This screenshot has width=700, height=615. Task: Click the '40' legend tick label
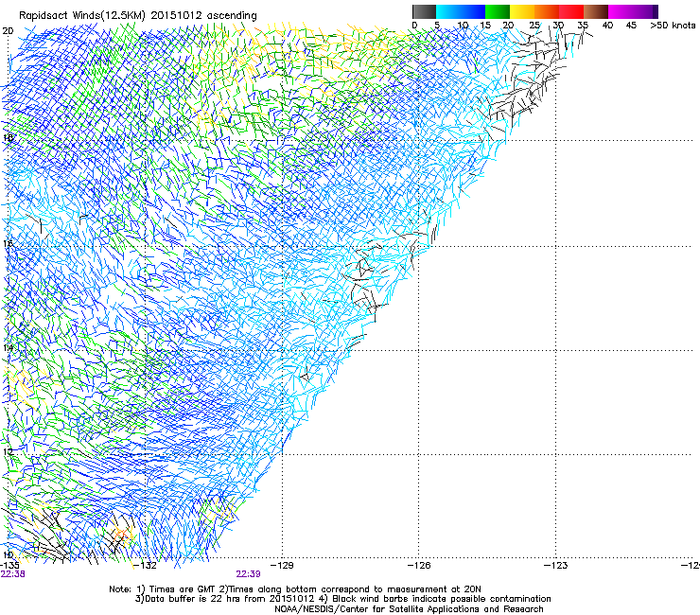(x=607, y=26)
